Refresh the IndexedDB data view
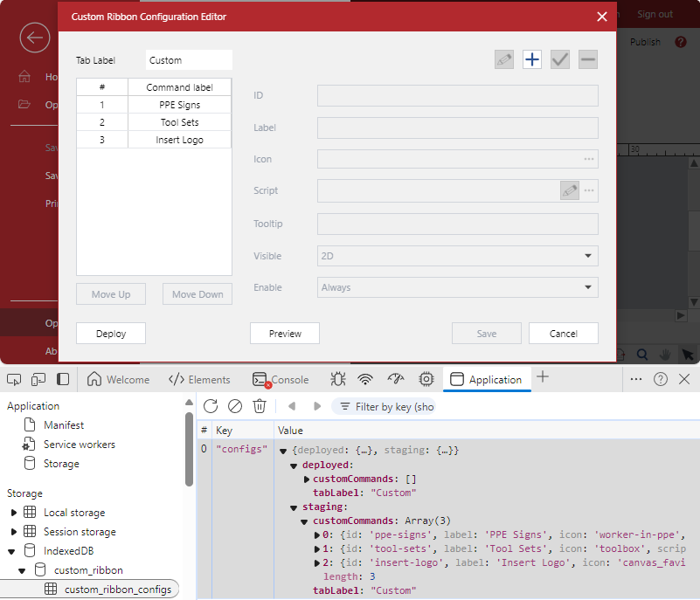Viewport: 700px width, 600px height. click(x=211, y=406)
